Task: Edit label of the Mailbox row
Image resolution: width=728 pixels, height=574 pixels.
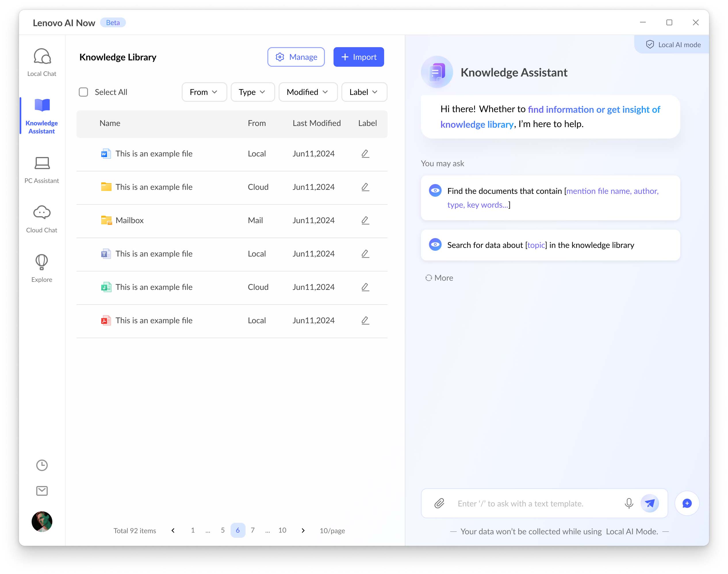Action: click(x=365, y=220)
